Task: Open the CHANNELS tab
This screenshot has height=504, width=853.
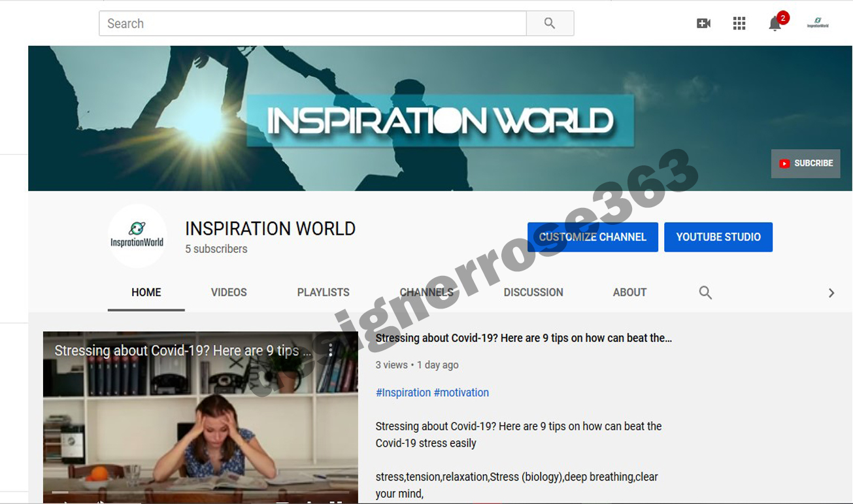Action: coord(426,292)
